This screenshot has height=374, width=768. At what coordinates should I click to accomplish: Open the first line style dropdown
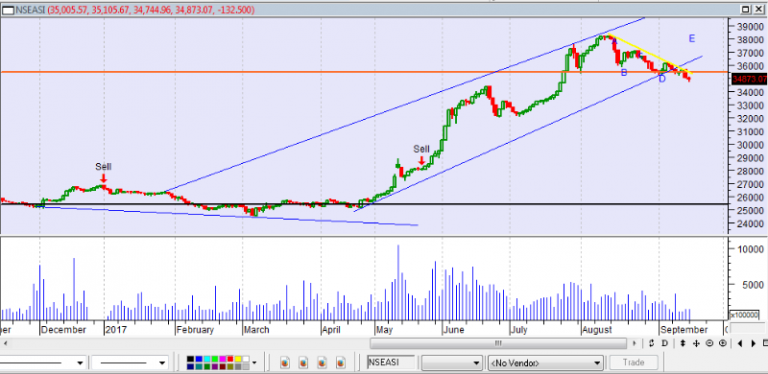tap(79, 363)
